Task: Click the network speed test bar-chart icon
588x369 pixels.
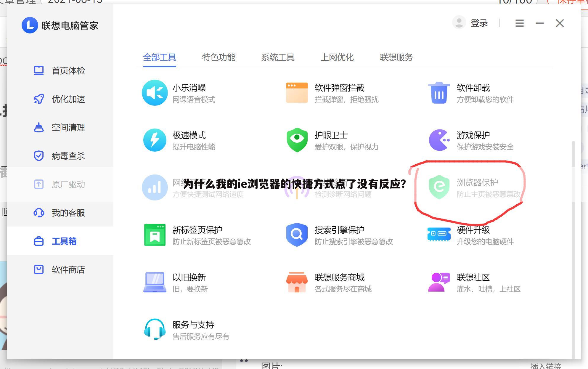Action: [x=155, y=187]
